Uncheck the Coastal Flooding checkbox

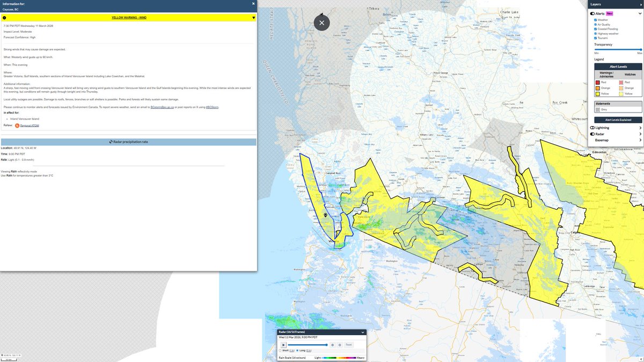595,29
